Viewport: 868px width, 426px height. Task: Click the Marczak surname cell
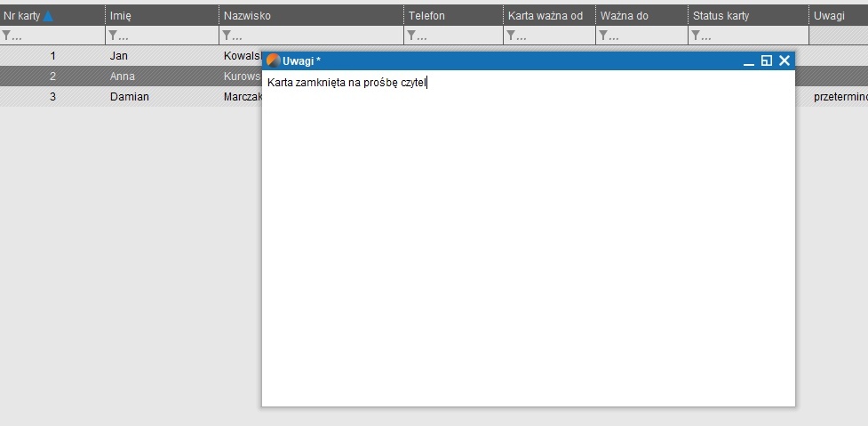point(240,97)
